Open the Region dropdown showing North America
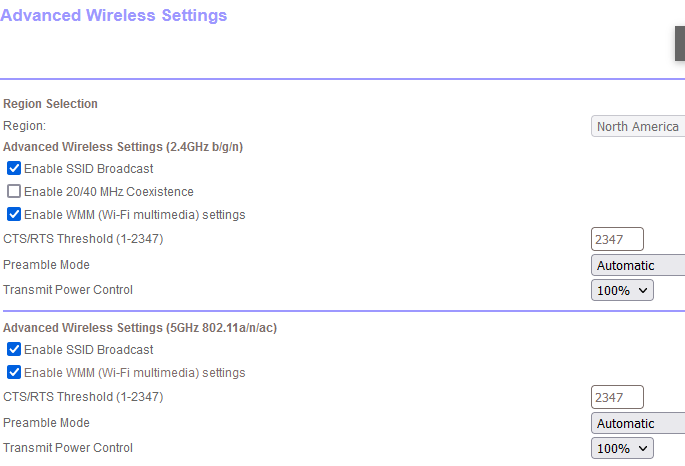 coord(638,127)
